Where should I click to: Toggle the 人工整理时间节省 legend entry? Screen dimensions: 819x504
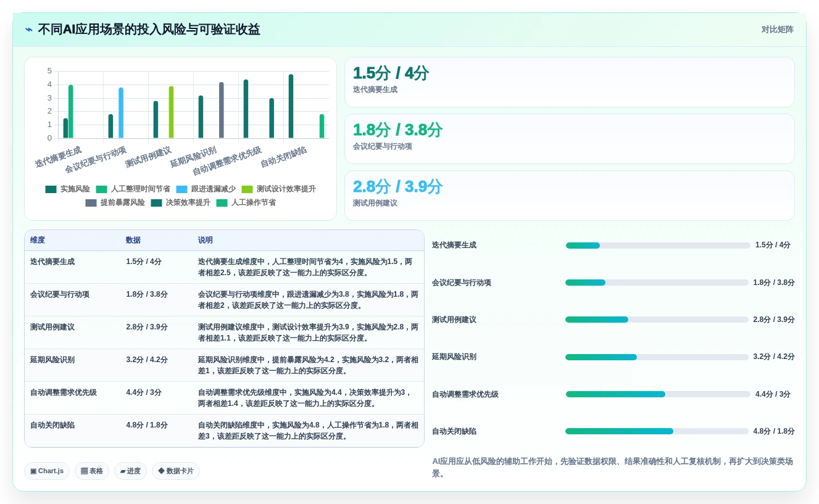[133, 189]
